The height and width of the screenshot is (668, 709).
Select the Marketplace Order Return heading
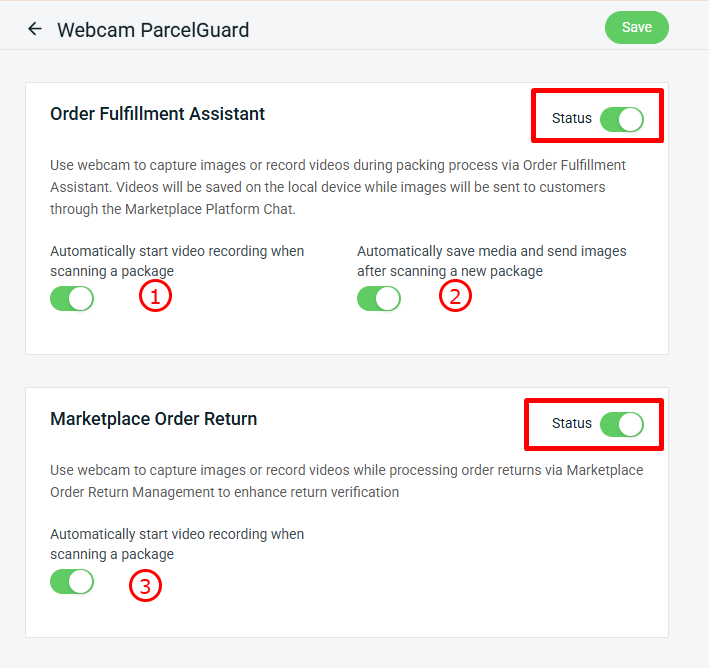coord(153,419)
